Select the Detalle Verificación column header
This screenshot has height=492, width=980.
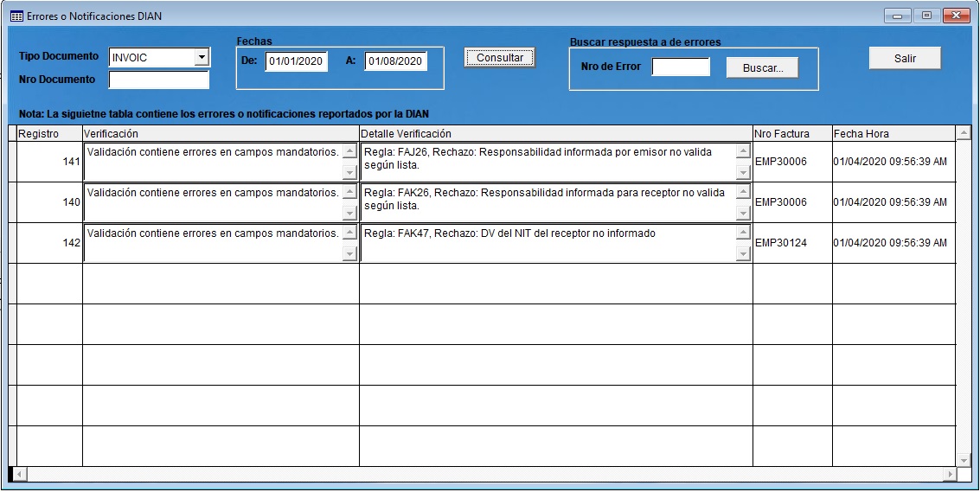coord(555,134)
